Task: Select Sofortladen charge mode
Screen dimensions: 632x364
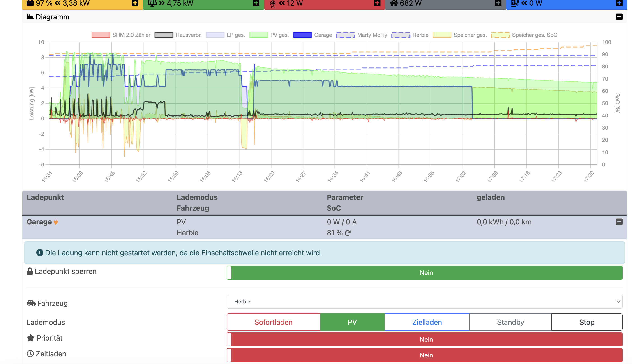Action: click(273, 322)
